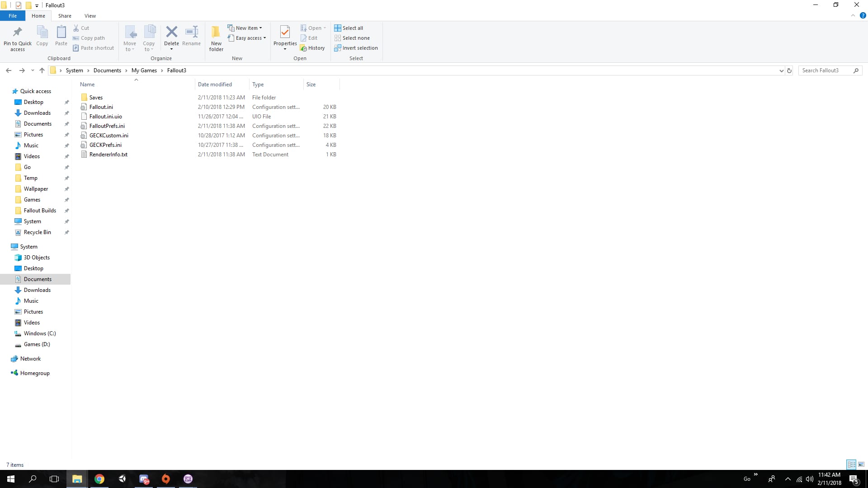Viewport: 868px width, 488px height.
Task: Open Games (D:) drive
Action: click(x=37, y=344)
